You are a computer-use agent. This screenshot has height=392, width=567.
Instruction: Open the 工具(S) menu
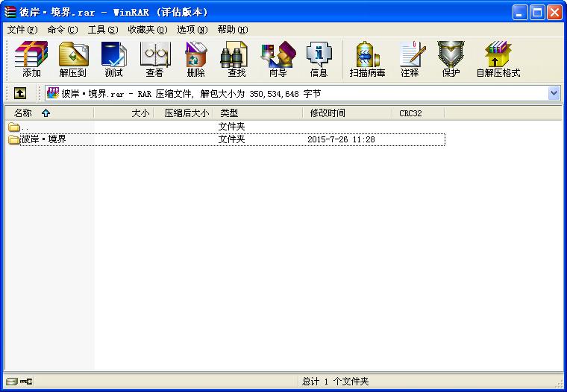coord(103,30)
